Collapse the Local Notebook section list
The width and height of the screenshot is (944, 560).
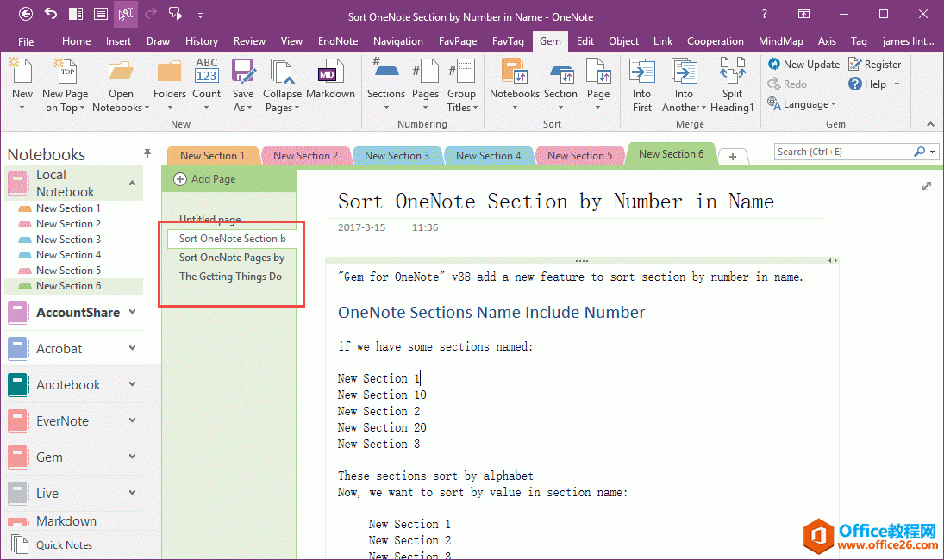132,183
